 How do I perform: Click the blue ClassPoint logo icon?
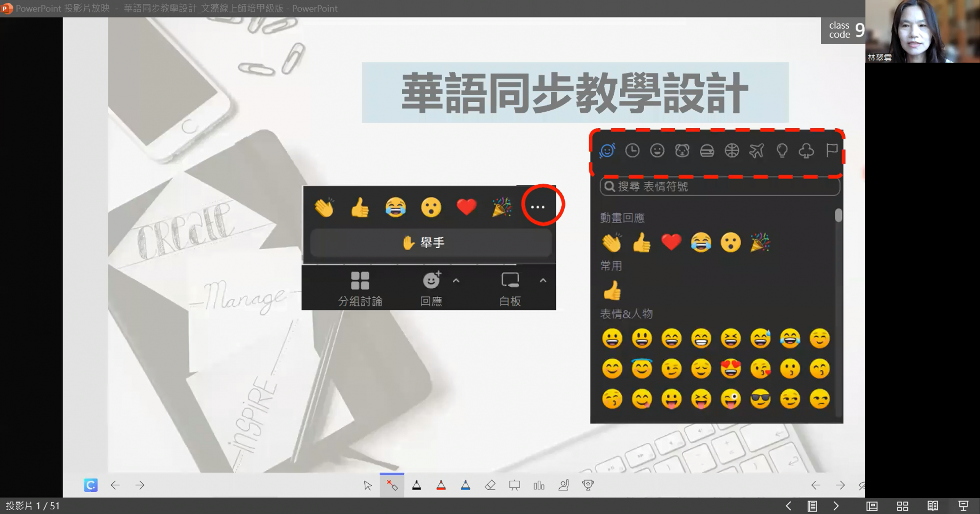click(x=91, y=485)
